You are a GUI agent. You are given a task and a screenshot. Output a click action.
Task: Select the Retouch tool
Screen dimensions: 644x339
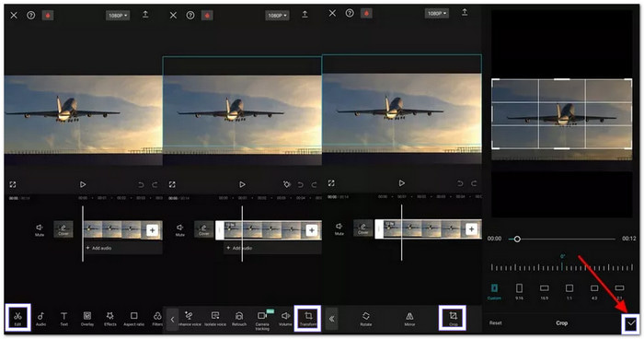click(239, 319)
